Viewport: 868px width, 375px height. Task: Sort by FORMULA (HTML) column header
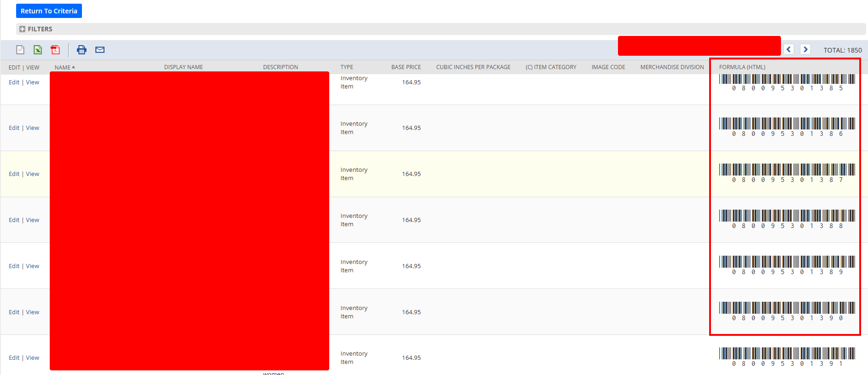742,67
